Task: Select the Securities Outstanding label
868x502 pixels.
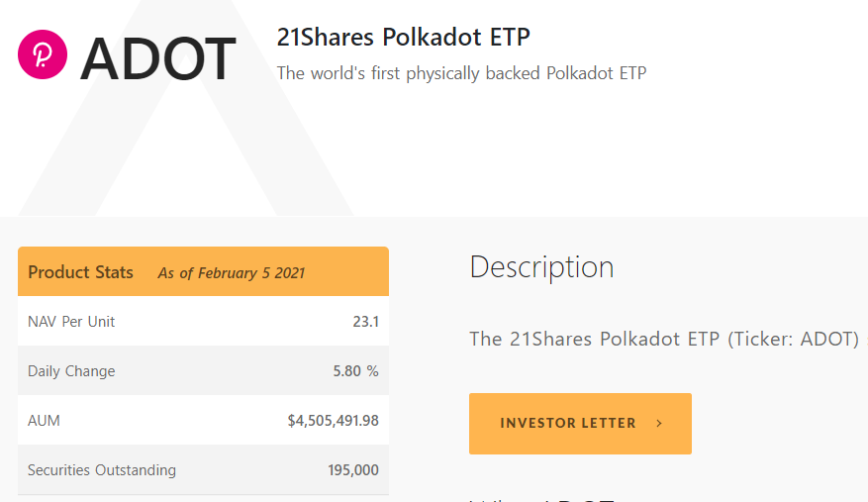Action: 102,470
